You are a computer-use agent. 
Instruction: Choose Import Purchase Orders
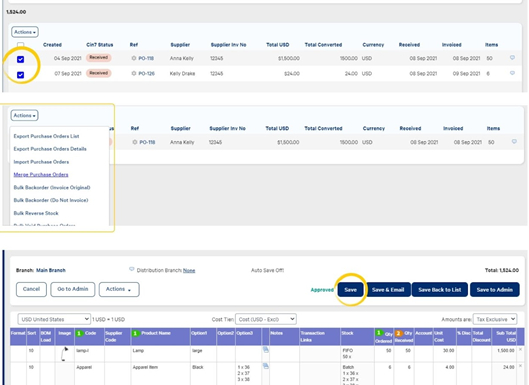tap(41, 162)
